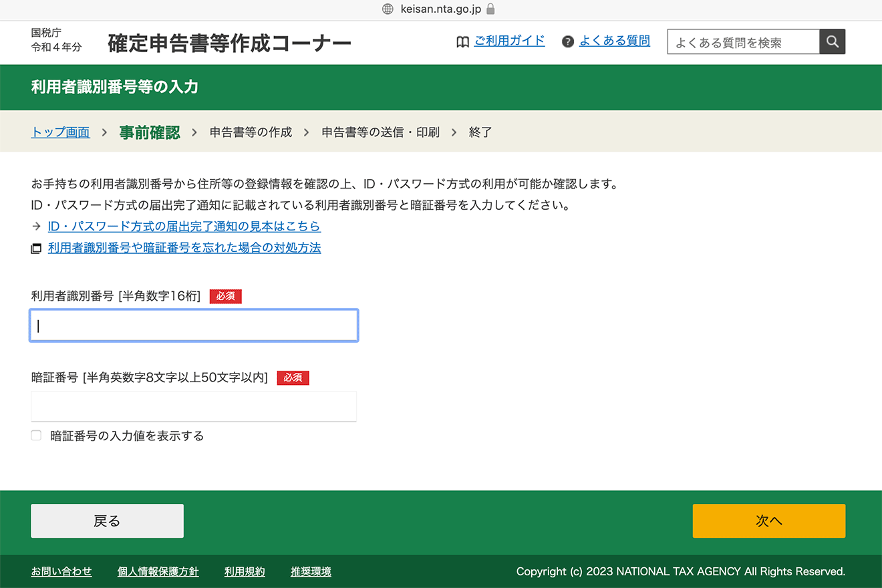Click inside the 利用者識別番号 input field
Image resolution: width=882 pixels, height=588 pixels.
click(x=193, y=325)
